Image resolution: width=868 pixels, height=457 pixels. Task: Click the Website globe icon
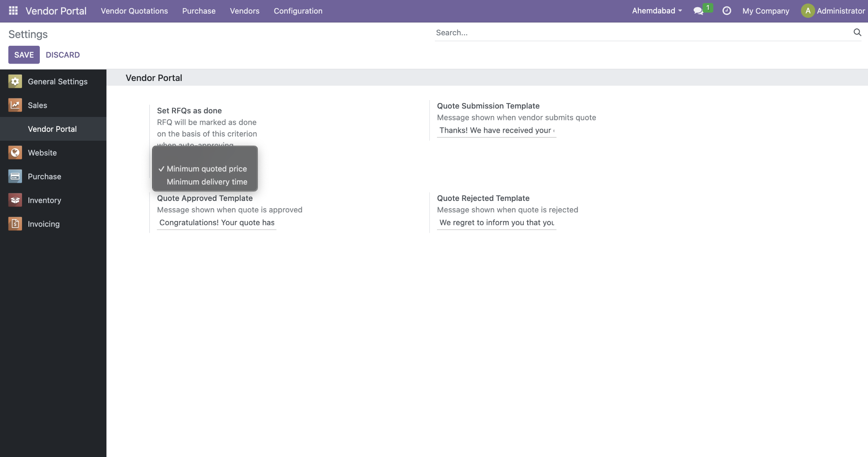click(15, 153)
